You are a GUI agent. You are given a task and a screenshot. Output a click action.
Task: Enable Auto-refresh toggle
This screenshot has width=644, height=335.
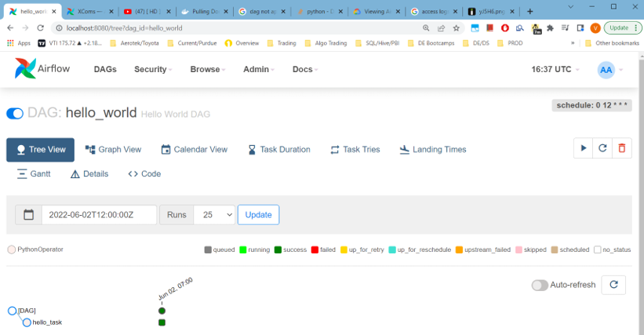540,285
